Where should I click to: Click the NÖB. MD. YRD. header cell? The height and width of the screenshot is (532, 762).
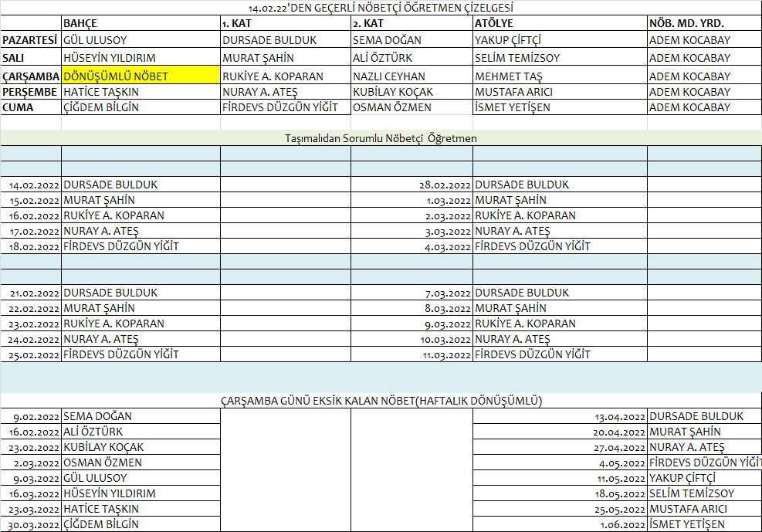[703, 24]
